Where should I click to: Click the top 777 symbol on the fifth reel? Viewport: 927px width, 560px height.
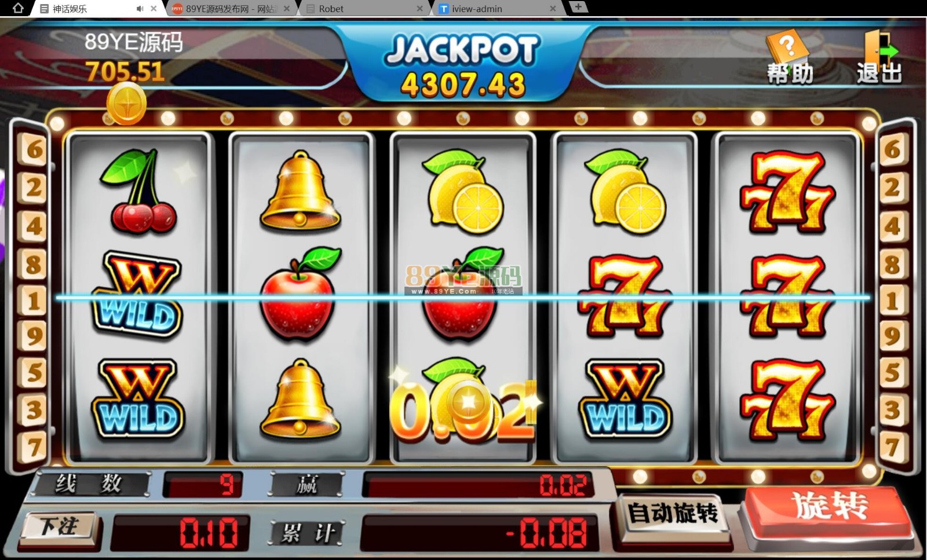coord(787,191)
